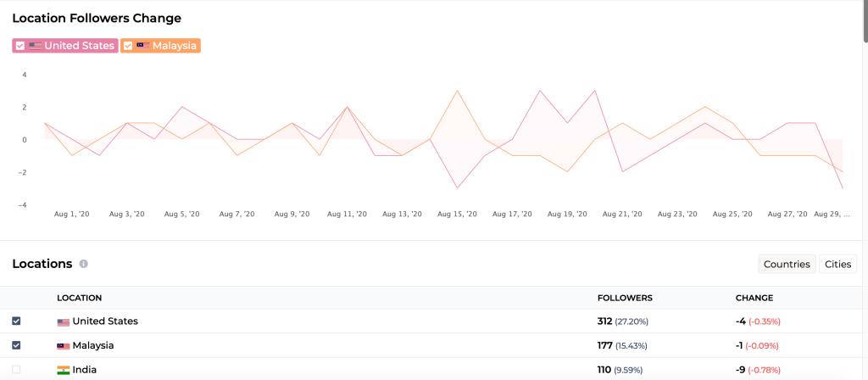Toggle Malaysia legend checkbox in chart
Image resolution: width=868 pixels, height=380 pixels.
point(128,46)
